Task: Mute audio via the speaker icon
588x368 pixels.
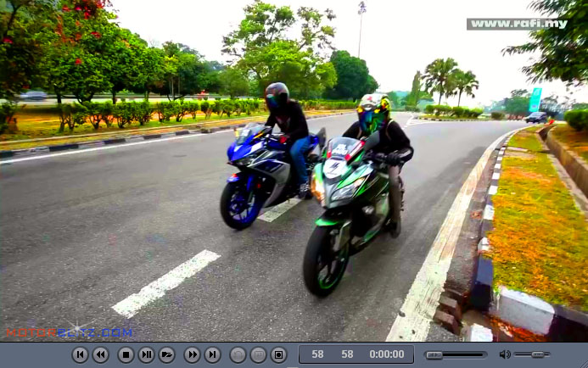Action: pos(505,354)
